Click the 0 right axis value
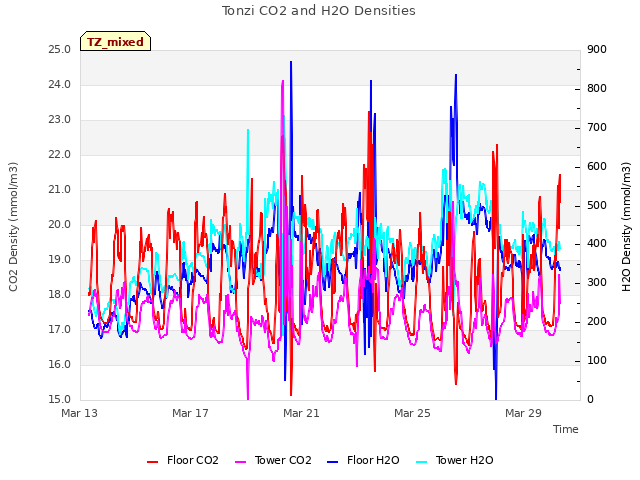The image size is (640, 480). (591, 399)
